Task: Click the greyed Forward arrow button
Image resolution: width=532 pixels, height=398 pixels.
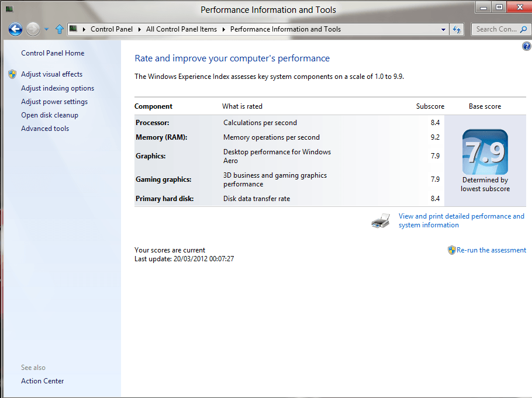Action: [x=33, y=29]
